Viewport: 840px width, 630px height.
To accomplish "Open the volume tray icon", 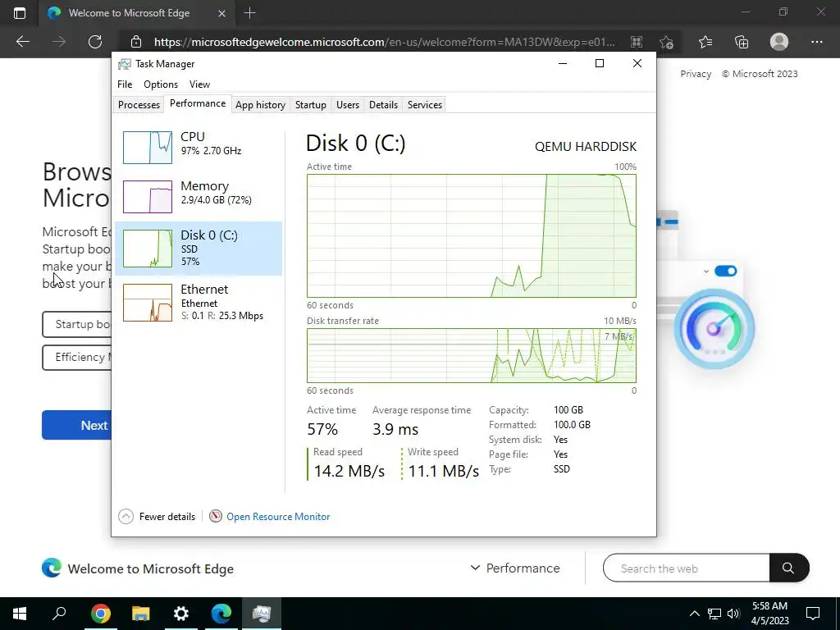I will click(x=733, y=614).
